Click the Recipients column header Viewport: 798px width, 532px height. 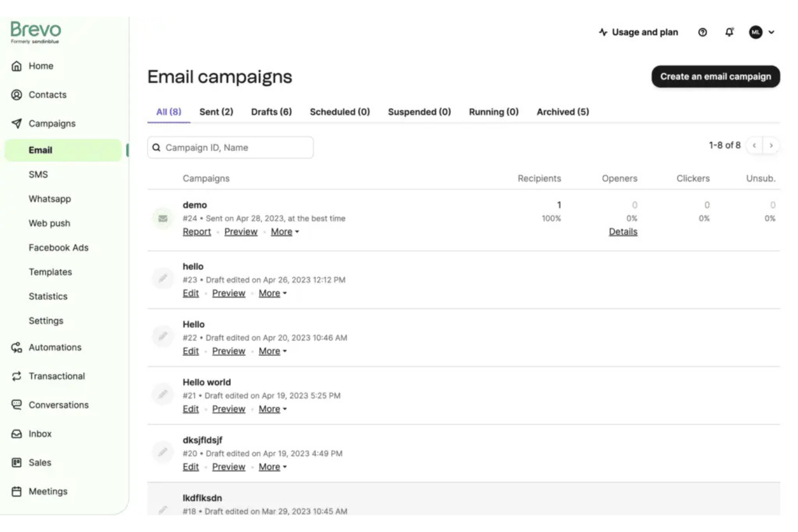click(x=539, y=178)
